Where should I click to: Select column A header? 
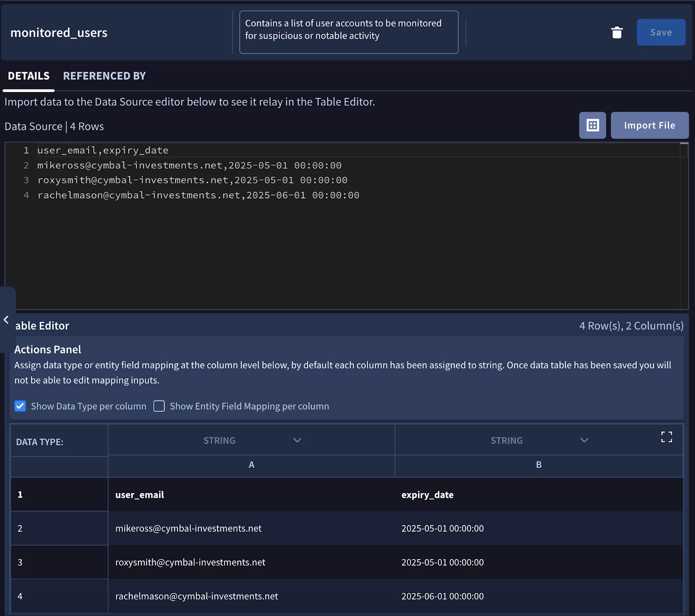(x=252, y=465)
